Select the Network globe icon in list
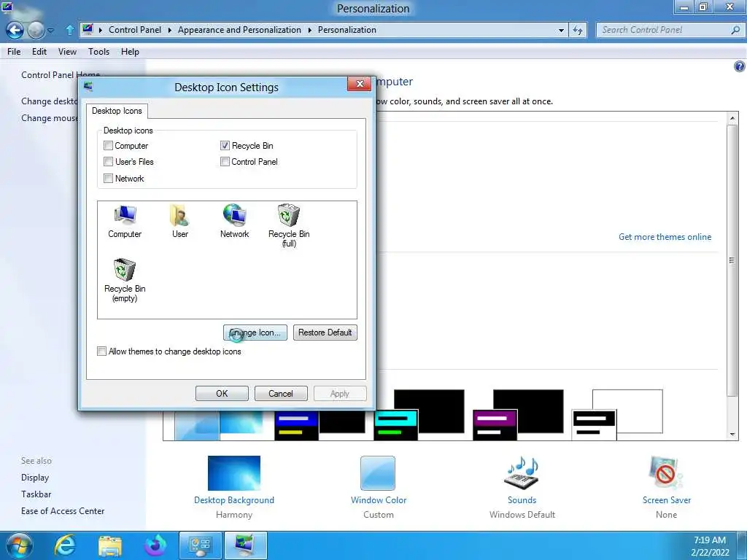 pos(234,222)
